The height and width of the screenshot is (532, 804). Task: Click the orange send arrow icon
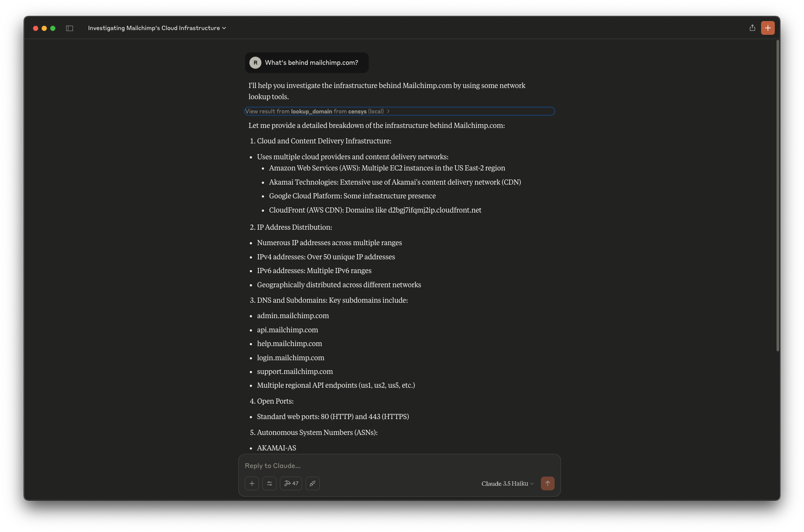point(547,483)
